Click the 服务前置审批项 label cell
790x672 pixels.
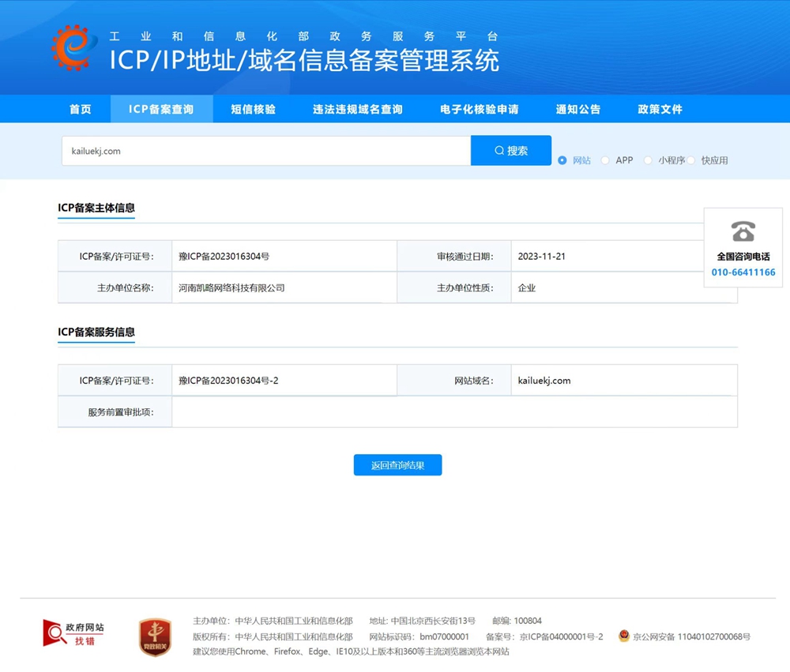click(x=115, y=412)
